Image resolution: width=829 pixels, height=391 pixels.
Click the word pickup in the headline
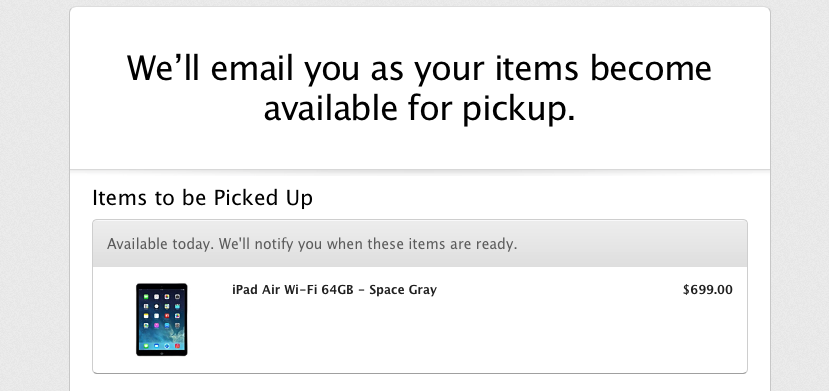click(x=519, y=109)
